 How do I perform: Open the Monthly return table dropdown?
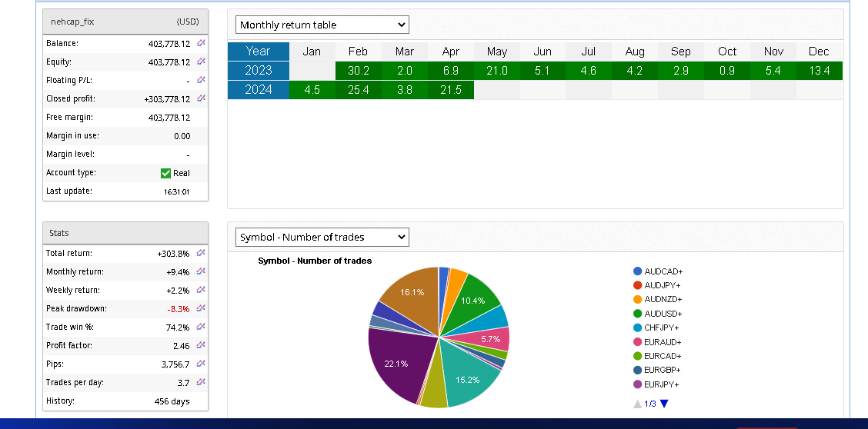(x=322, y=25)
